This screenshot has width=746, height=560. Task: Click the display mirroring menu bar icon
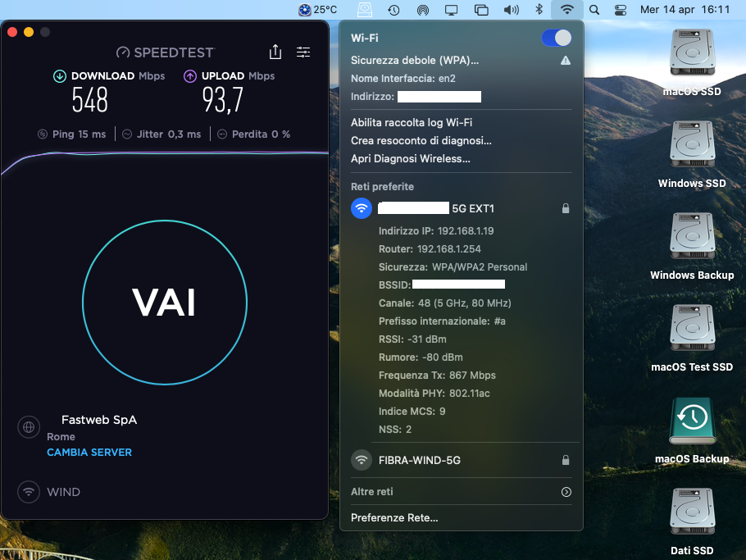coord(451,10)
